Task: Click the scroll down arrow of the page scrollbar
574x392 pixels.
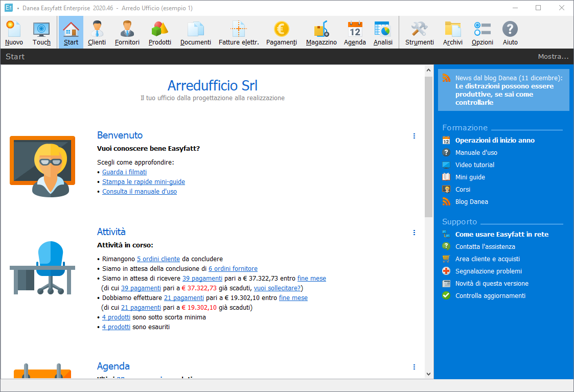Action: point(429,374)
